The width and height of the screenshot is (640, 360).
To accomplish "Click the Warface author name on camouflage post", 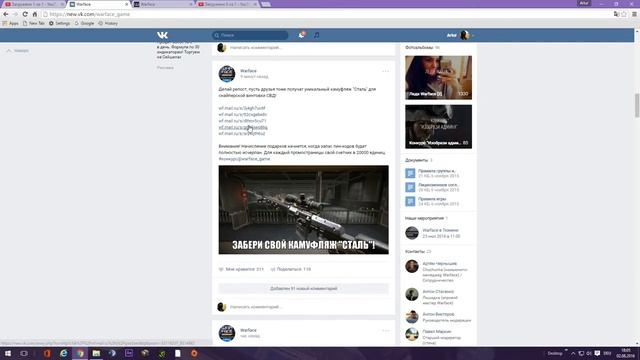I will [248, 71].
